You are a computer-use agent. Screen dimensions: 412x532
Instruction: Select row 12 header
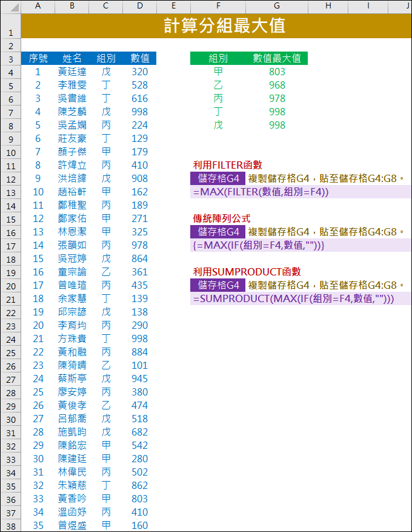click(x=11, y=179)
